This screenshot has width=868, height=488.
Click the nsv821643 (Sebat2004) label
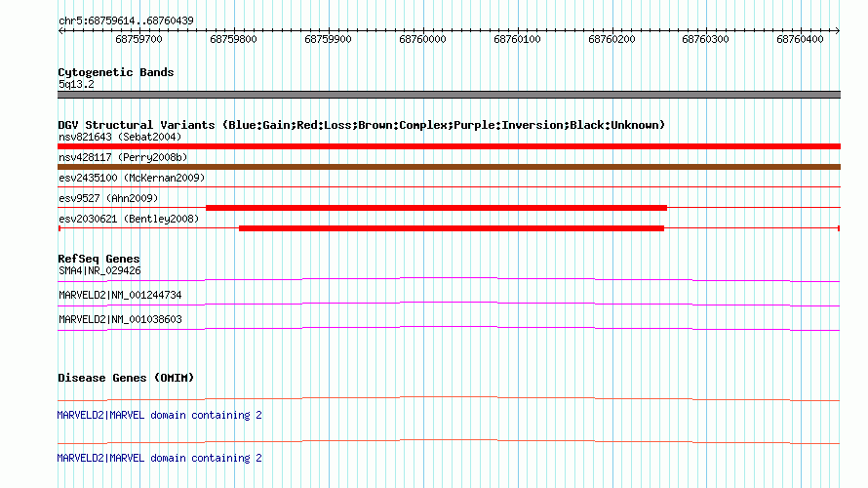120,137
